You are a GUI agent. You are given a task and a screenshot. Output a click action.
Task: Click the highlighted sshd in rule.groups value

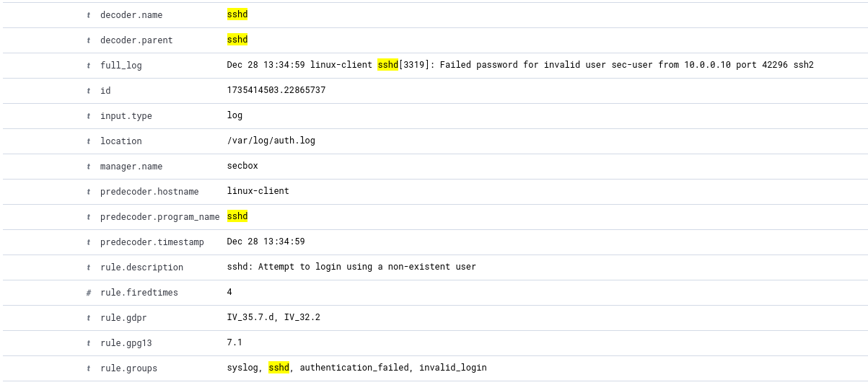279,368
